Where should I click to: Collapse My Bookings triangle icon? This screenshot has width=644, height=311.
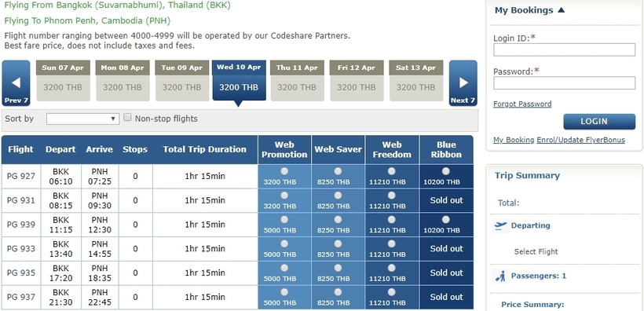pos(561,10)
